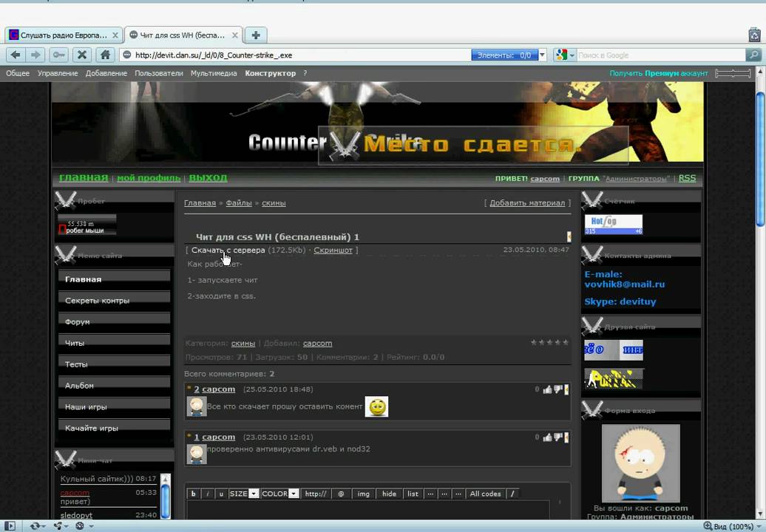Go forward with the browser forward arrow

[35, 55]
